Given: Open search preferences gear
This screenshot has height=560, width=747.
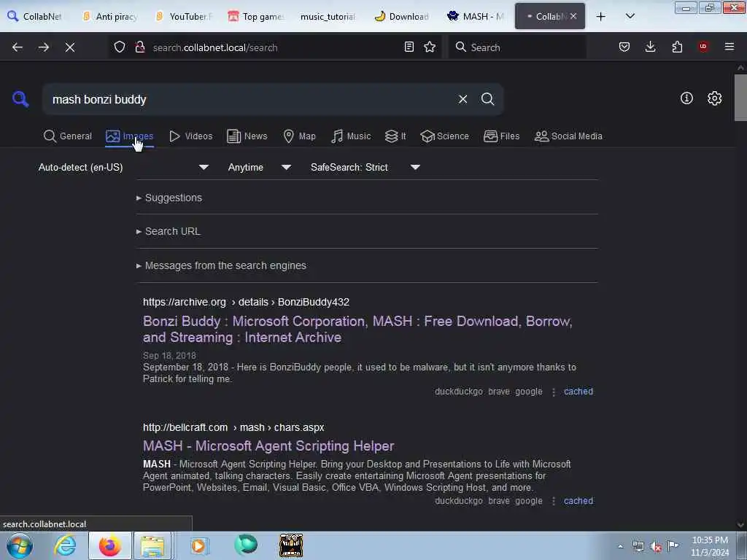Looking at the screenshot, I should (x=714, y=98).
